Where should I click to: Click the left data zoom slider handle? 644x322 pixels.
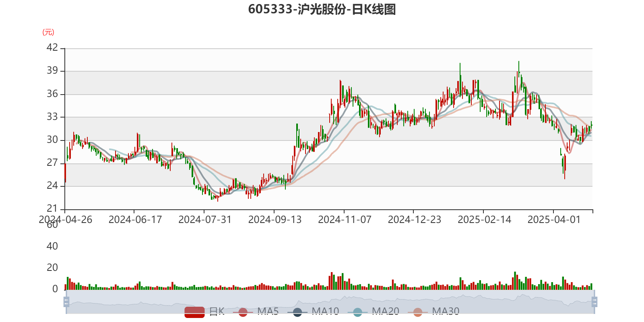coord(66,301)
